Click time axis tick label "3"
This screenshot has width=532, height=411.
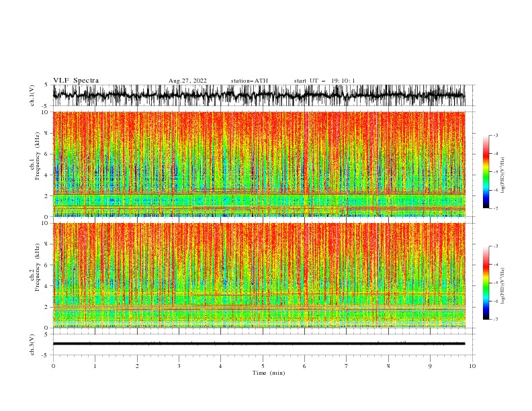(179, 366)
